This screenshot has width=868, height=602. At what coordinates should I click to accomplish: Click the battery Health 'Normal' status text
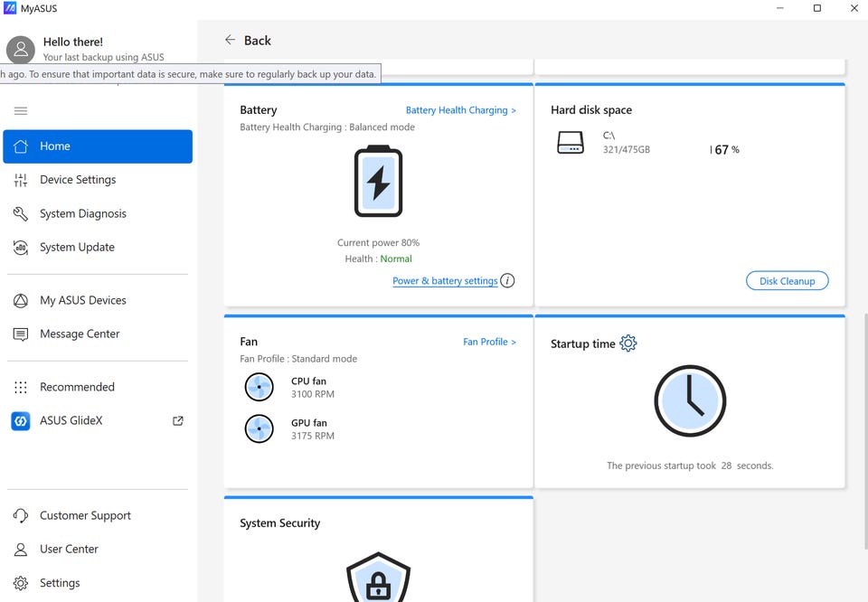click(x=396, y=259)
